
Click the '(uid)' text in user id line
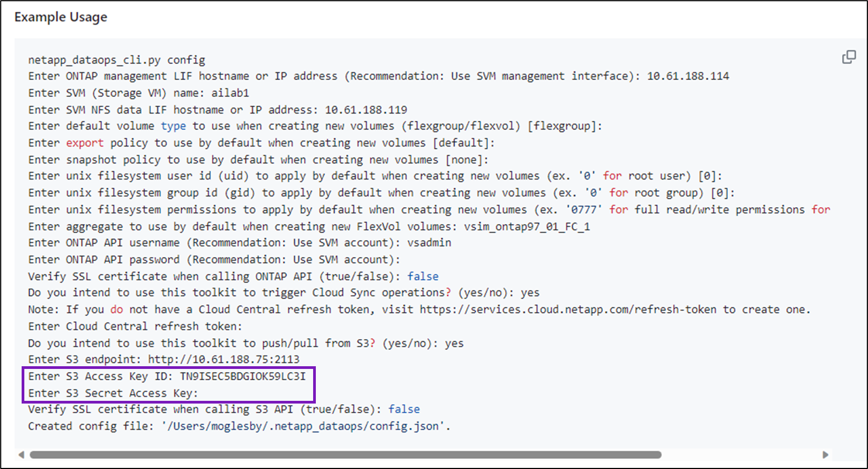coord(234,176)
